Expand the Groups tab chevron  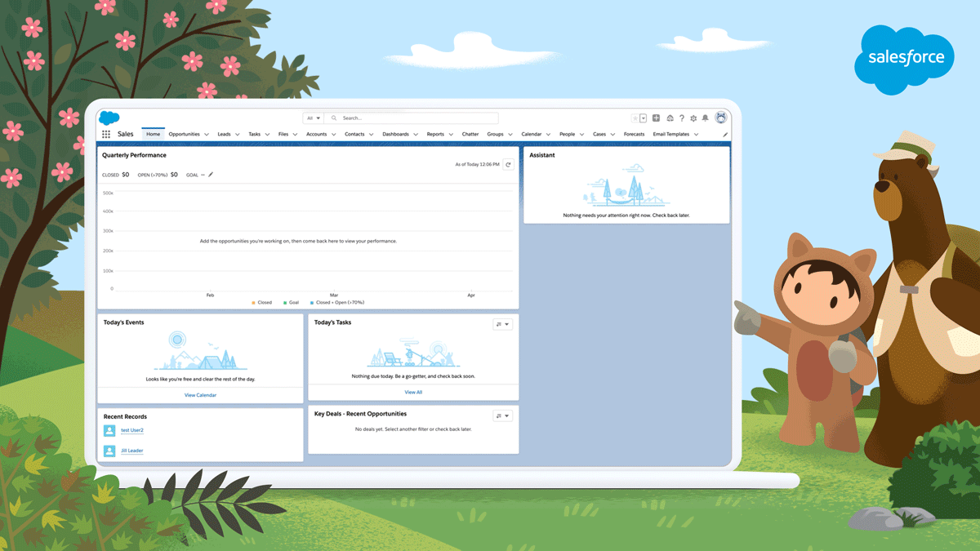510,135
